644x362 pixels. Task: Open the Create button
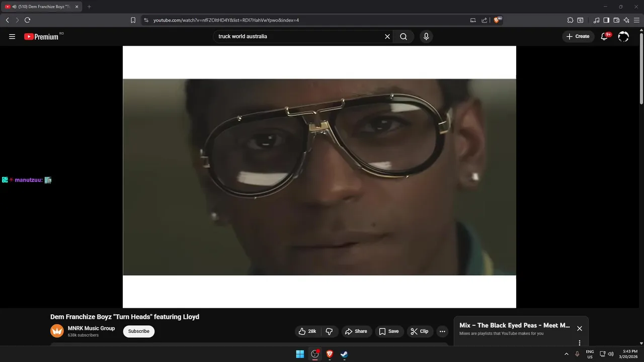click(578, 36)
